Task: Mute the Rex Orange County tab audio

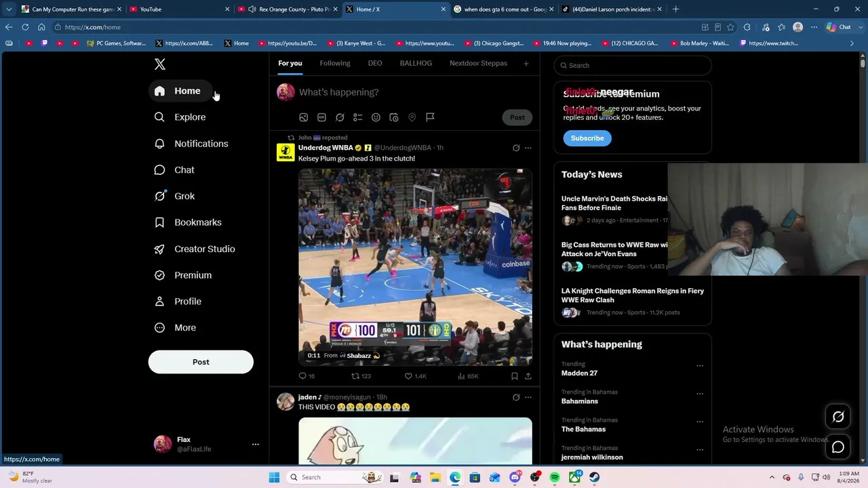Action: point(252,9)
